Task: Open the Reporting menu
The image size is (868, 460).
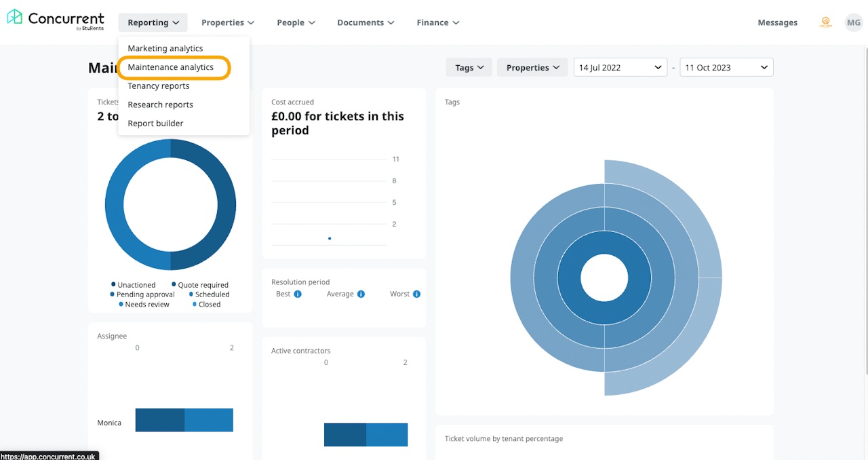Action: point(153,22)
